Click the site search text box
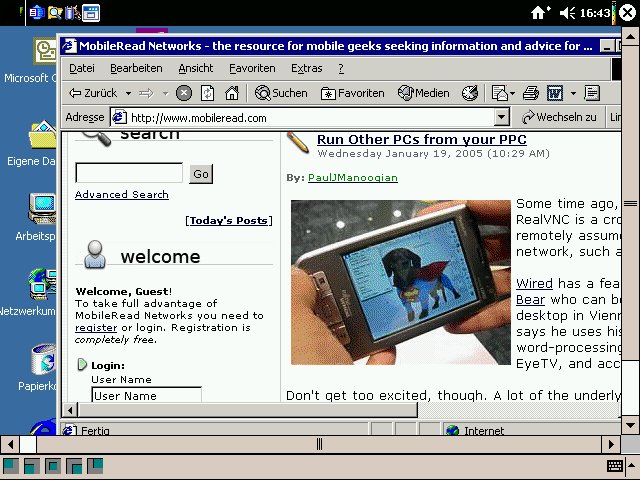The width and height of the screenshot is (640, 480). 129,173
